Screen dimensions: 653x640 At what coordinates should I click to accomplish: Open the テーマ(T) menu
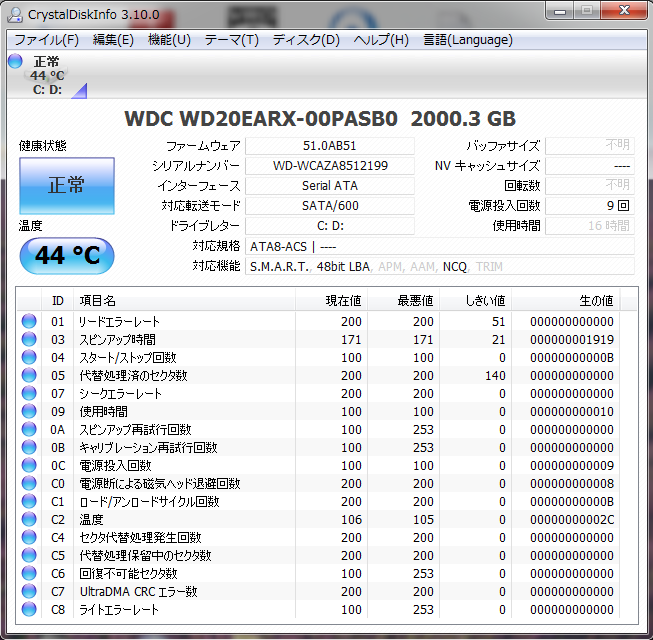[x=232, y=40]
